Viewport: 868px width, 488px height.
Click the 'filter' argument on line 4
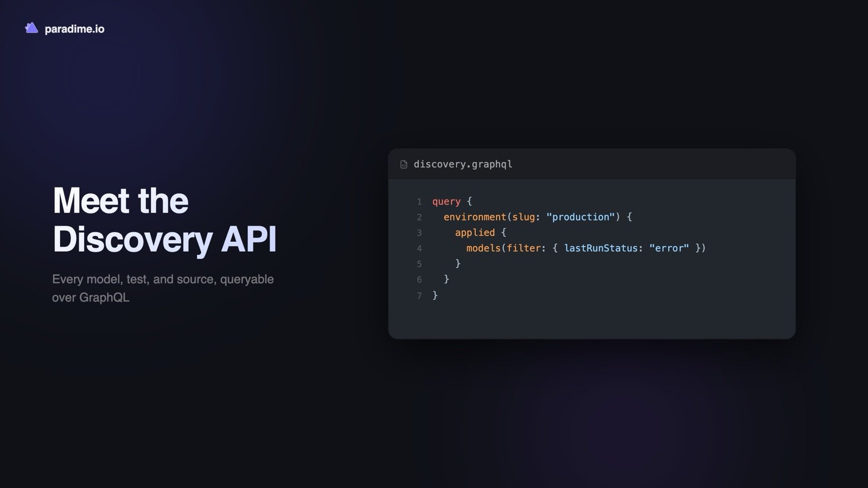pos(524,248)
